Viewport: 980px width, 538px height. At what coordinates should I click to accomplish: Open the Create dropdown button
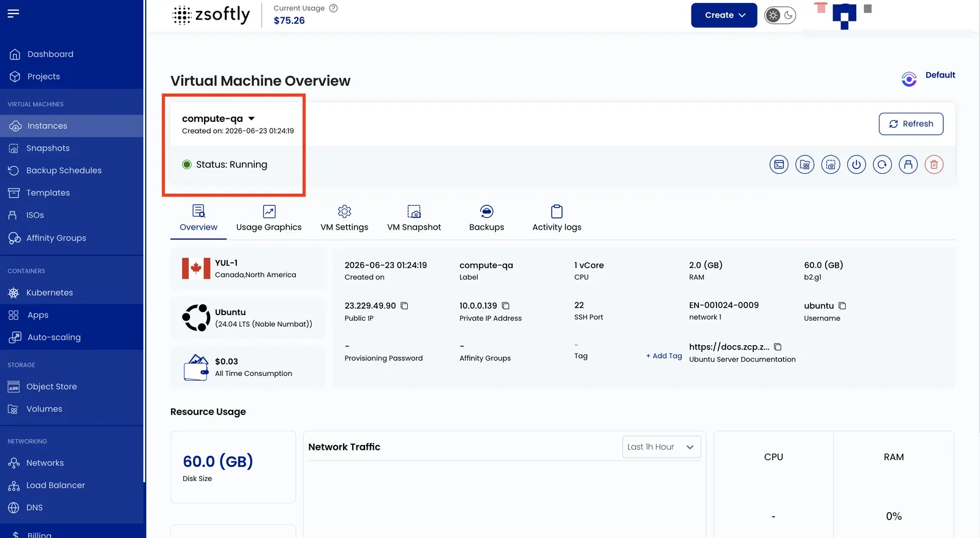tap(724, 15)
